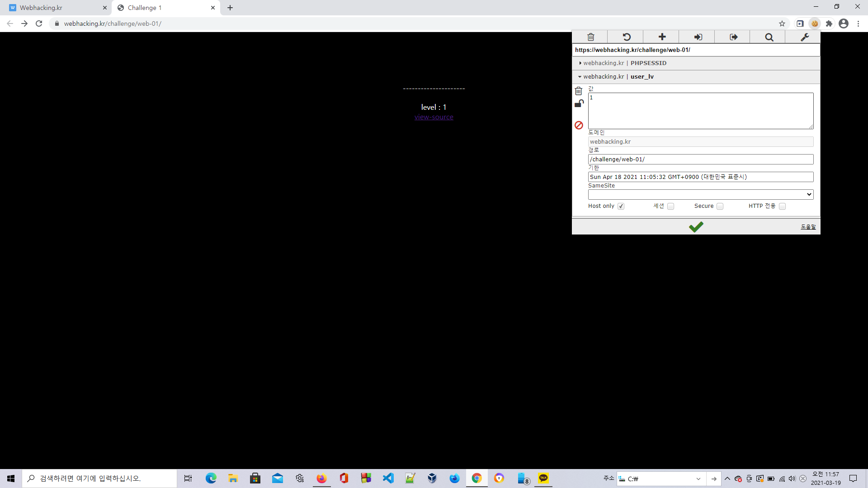Enable the 세션 (session) checkbox
This screenshot has width=868, height=488.
pos(671,206)
